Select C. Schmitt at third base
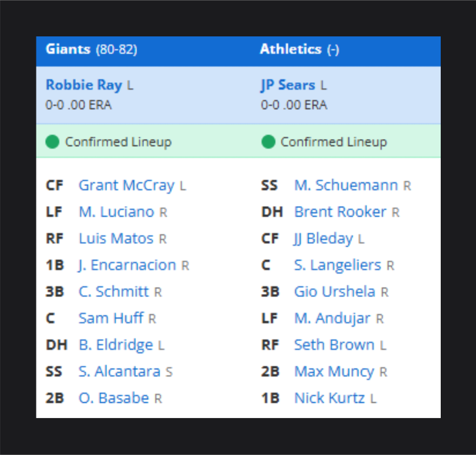 coord(113,292)
